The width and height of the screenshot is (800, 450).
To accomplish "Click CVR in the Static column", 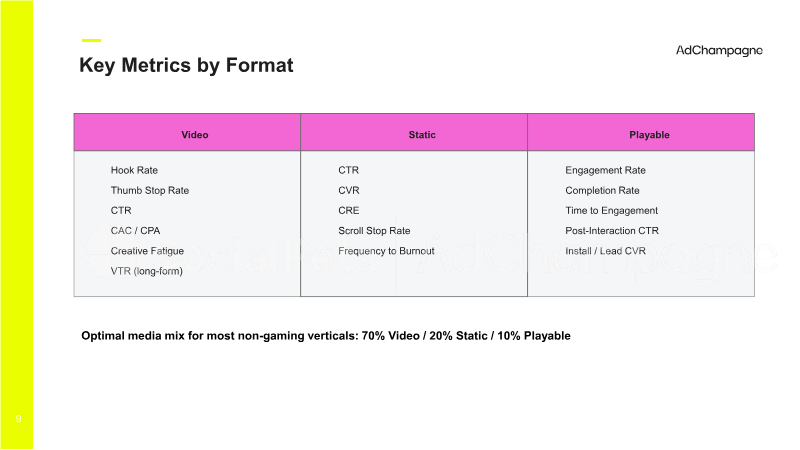I will point(348,190).
